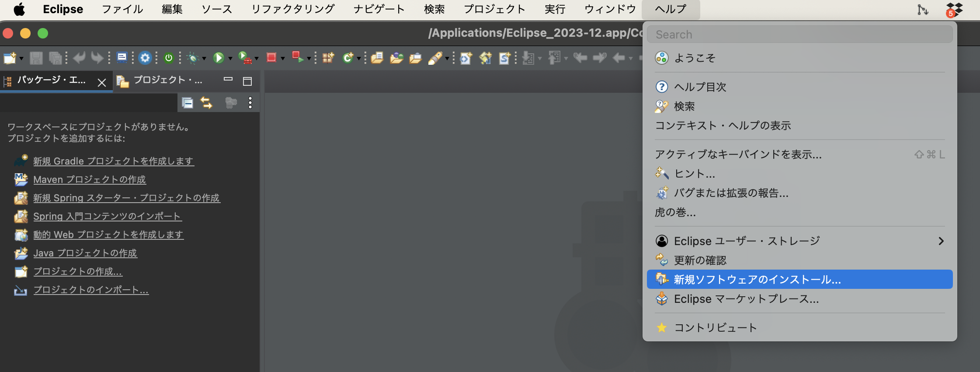Minimize the Package Explorer view panel
This screenshot has height=372, width=980.
pyautogui.click(x=228, y=79)
